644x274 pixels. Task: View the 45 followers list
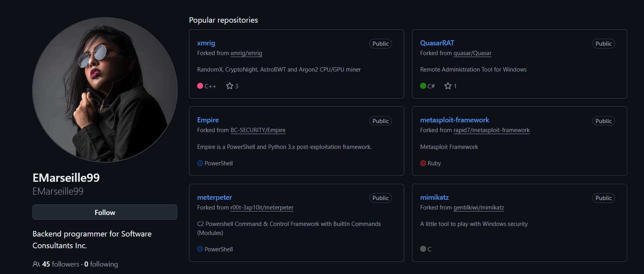point(61,264)
